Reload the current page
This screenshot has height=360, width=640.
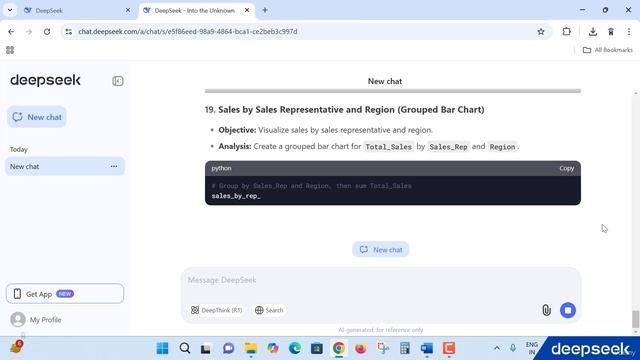[x=47, y=31]
